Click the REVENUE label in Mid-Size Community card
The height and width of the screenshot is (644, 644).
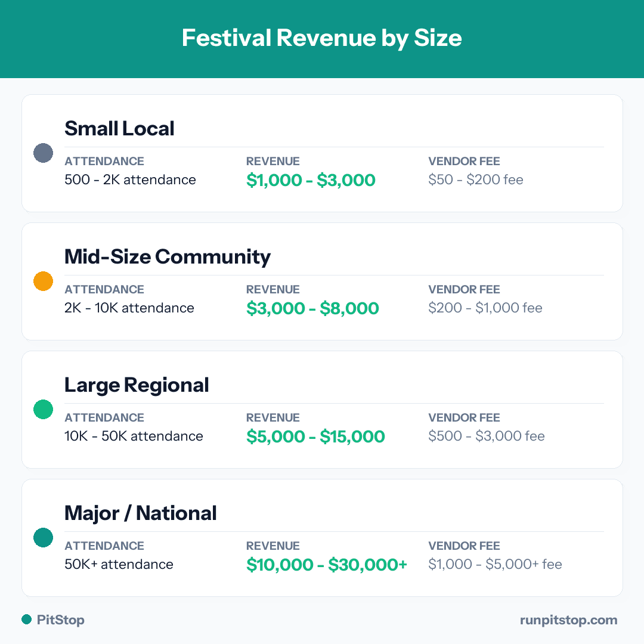click(x=273, y=290)
